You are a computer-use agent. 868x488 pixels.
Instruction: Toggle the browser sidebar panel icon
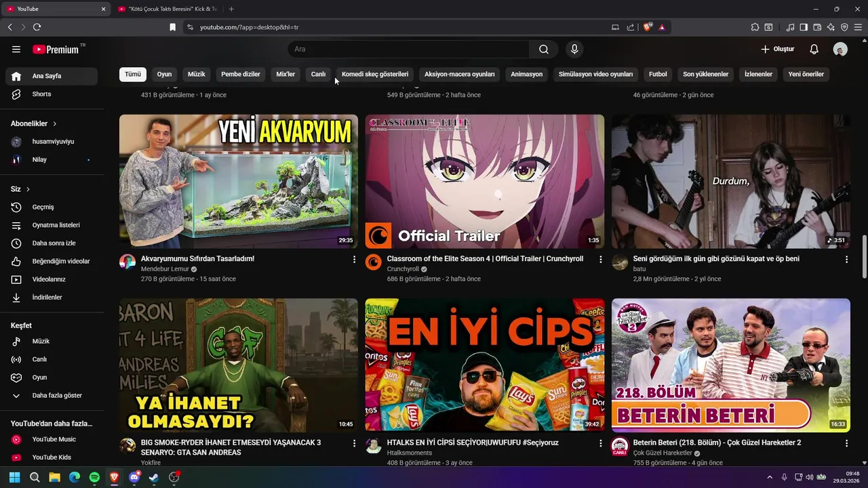[804, 27]
